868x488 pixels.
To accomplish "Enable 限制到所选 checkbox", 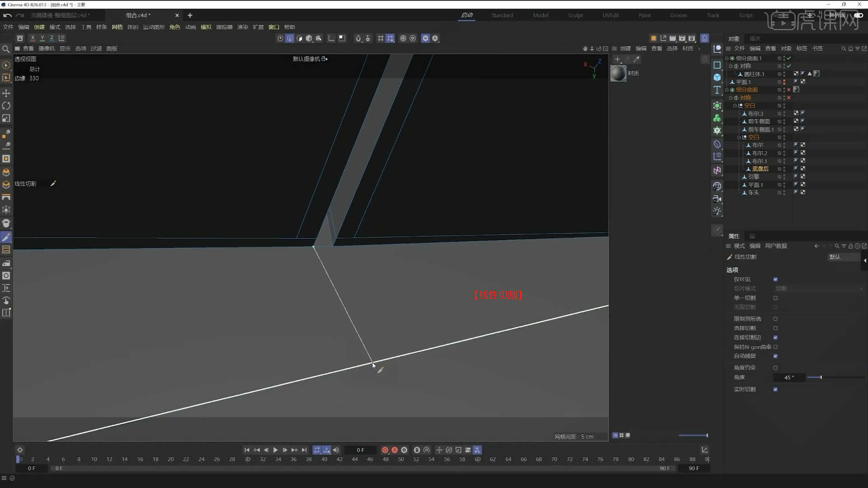I will (x=775, y=319).
